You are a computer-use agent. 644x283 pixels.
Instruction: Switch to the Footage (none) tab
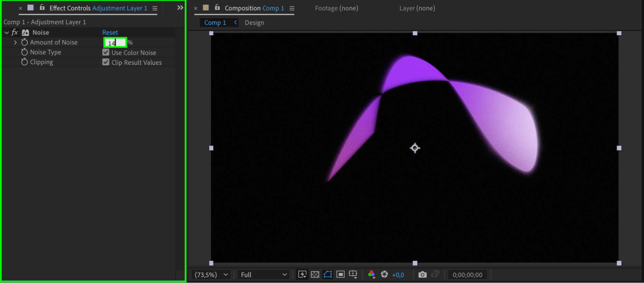click(x=336, y=8)
